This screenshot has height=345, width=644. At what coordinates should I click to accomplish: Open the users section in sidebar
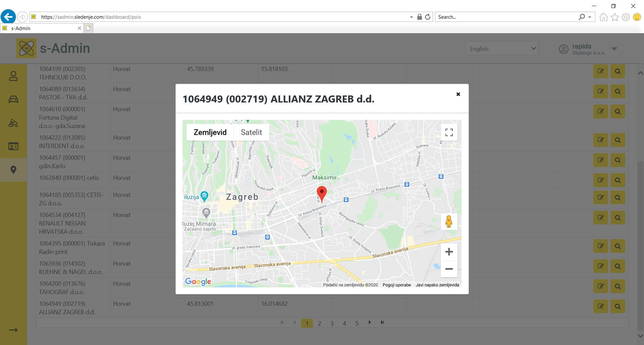13,76
